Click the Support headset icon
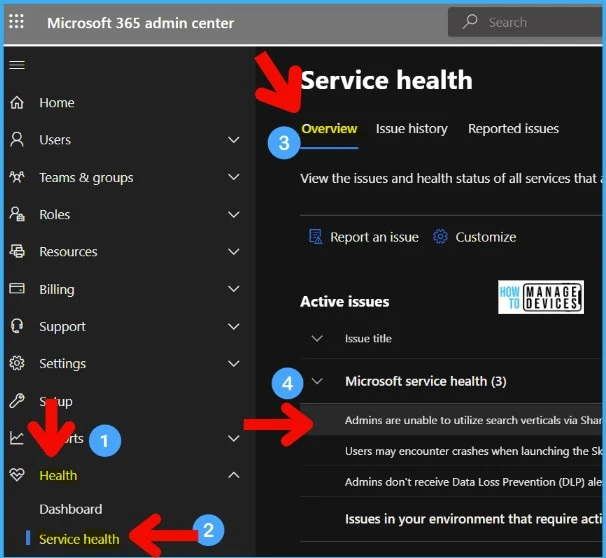The image size is (606, 558). 17,326
